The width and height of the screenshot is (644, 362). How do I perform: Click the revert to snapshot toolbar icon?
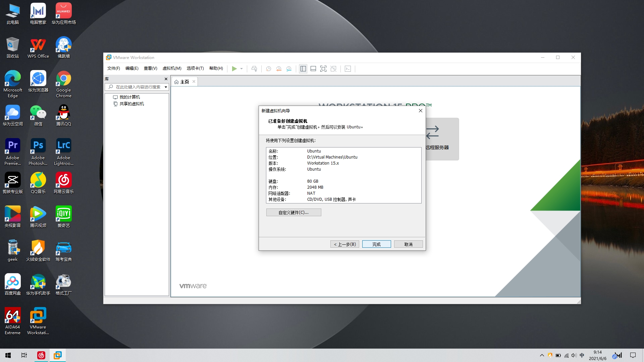click(x=279, y=69)
